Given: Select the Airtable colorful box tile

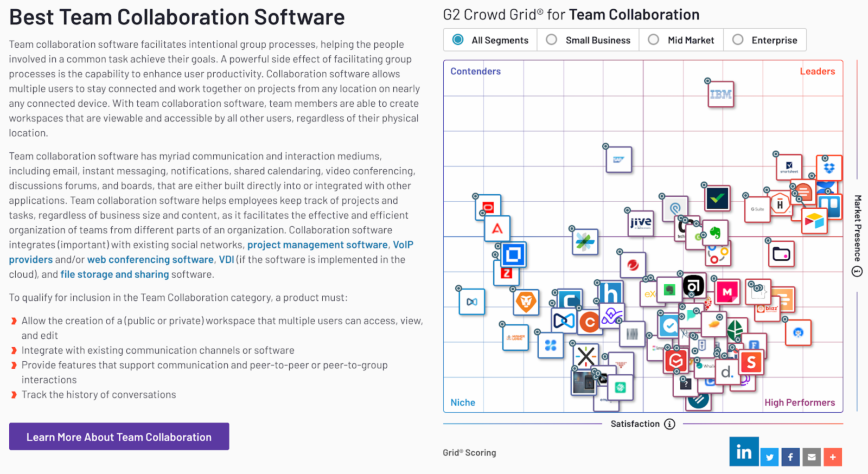Looking at the screenshot, I should pyautogui.click(x=814, y=221).
